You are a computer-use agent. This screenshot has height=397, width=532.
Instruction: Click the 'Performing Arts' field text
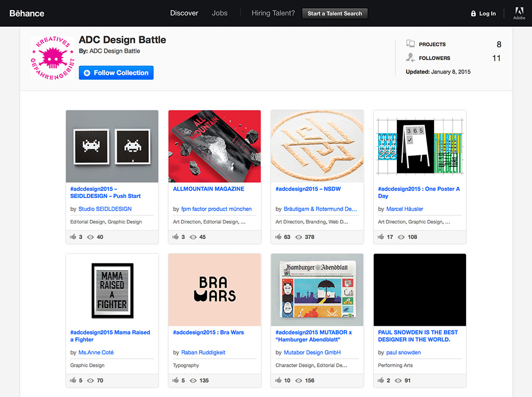tap(395, 366)
